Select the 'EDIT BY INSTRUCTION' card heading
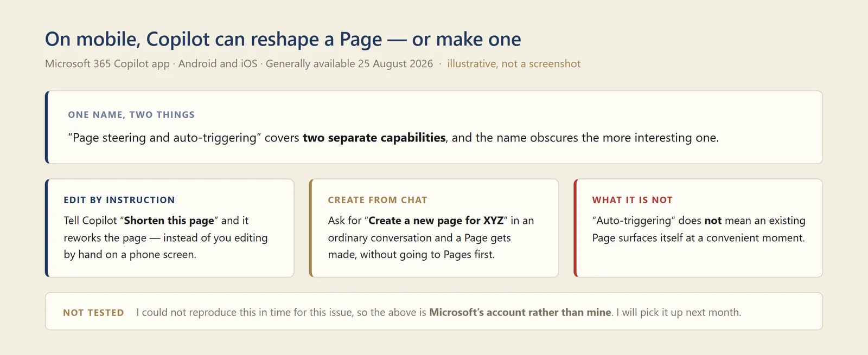The image size is (868, 355). [119, 200]
